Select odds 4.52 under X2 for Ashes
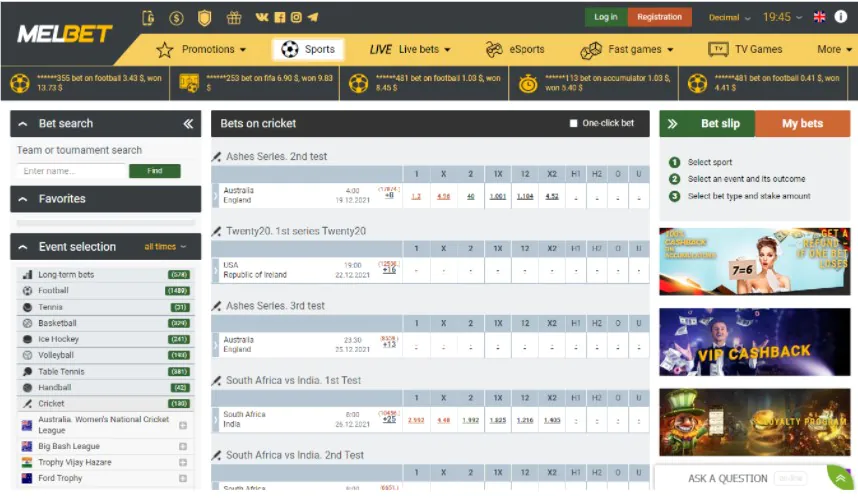Viewport: 858px width, 499px height. pyautogui.click(x=552, y=196)
